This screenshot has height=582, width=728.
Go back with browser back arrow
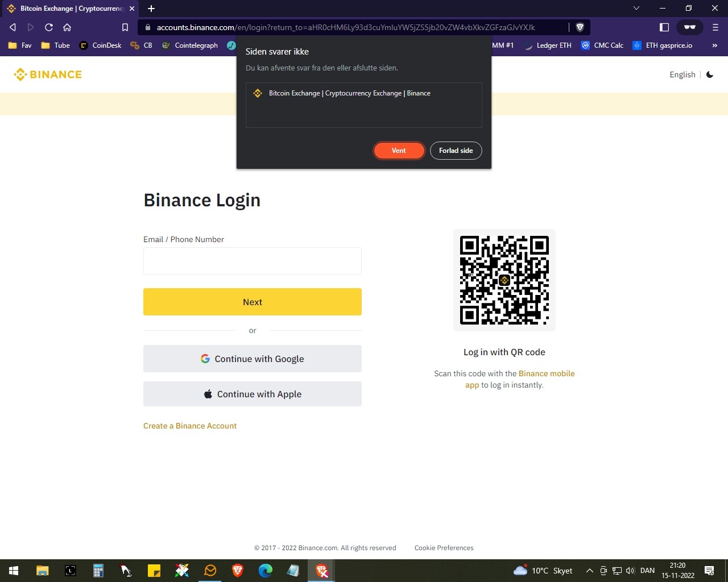click(x=13, y=27)
